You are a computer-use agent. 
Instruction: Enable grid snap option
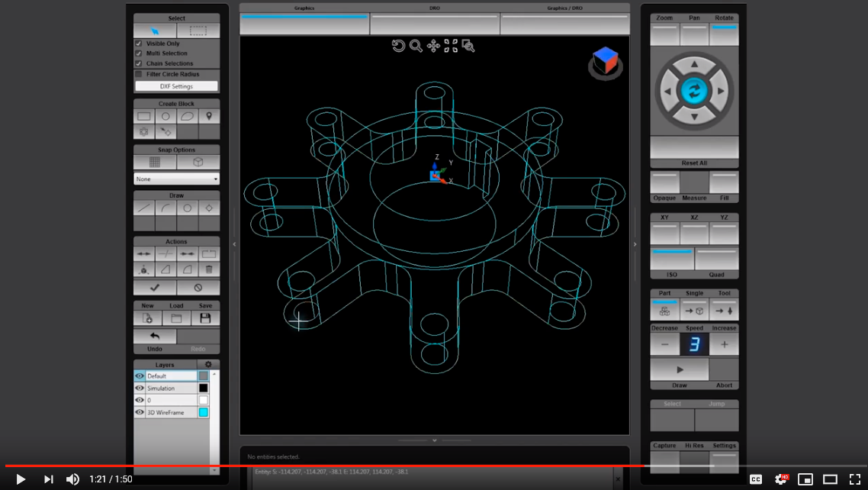click(x=155, y=163)
